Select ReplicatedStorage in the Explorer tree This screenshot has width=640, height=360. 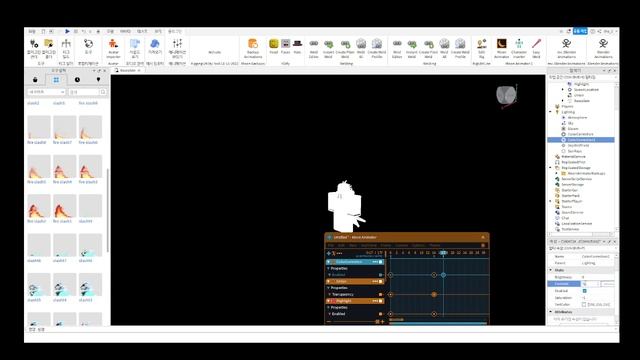point(576,168)
